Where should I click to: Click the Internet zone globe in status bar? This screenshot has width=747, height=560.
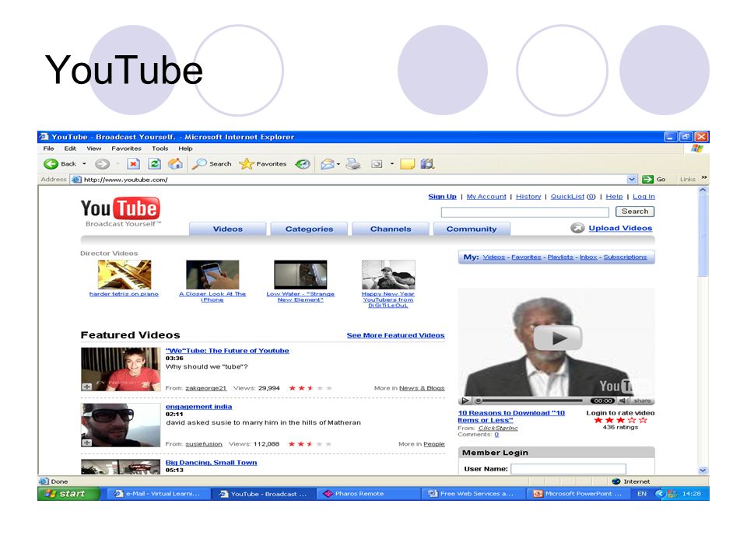pos(616,481)
